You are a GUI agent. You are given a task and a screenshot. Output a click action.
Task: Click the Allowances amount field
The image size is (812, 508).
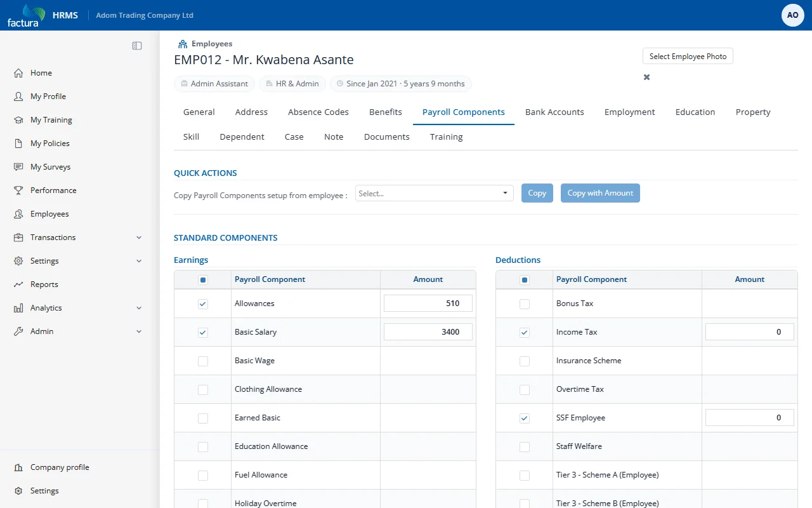pos(428,304)
